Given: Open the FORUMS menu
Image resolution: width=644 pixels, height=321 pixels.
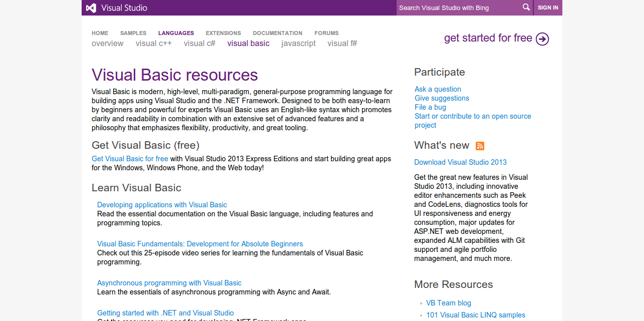Looking at the screenshot, I should pyautogui.click(x=327, y=33).
